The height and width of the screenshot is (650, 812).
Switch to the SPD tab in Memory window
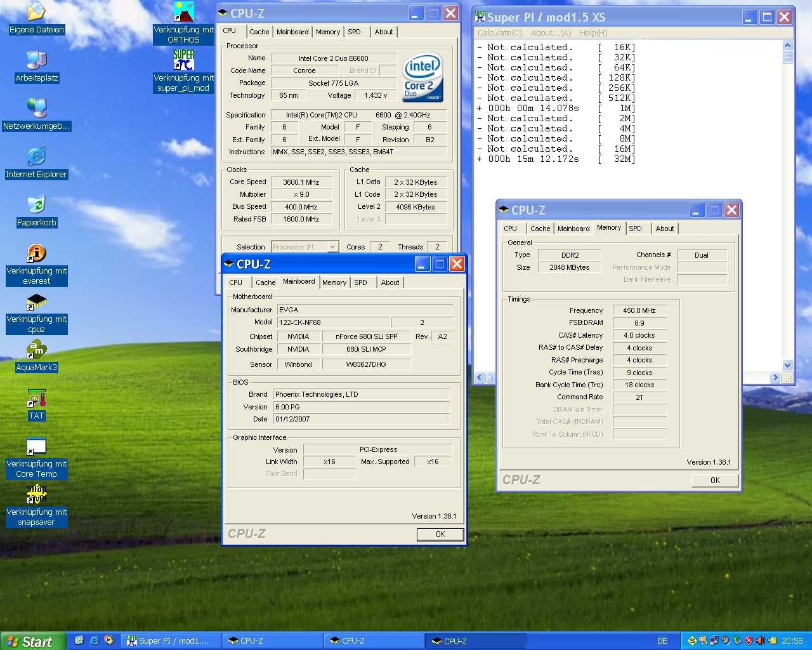635,229
